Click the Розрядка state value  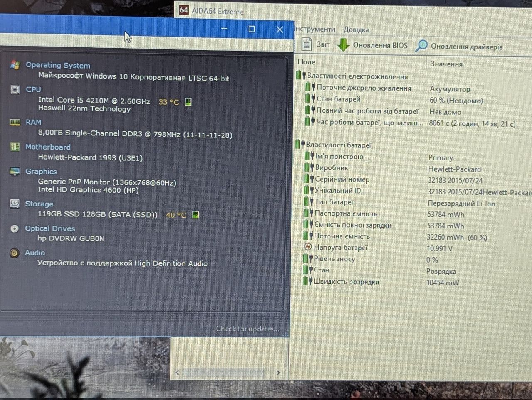[x=441, y=271]
